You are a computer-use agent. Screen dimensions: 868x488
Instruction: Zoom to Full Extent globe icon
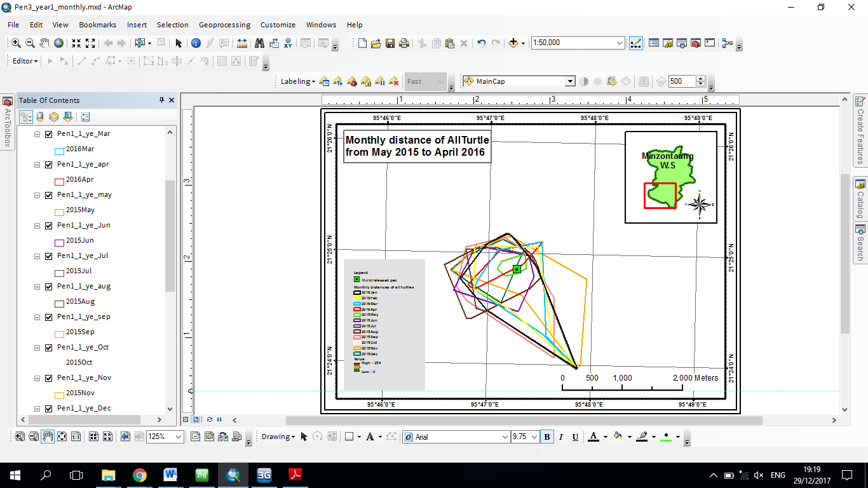pos(58,43)
